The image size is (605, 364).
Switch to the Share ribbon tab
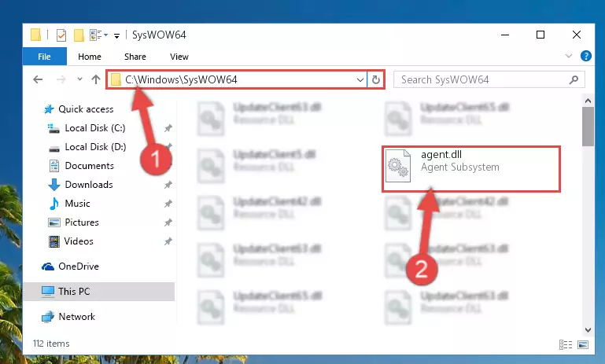[135, 57]
